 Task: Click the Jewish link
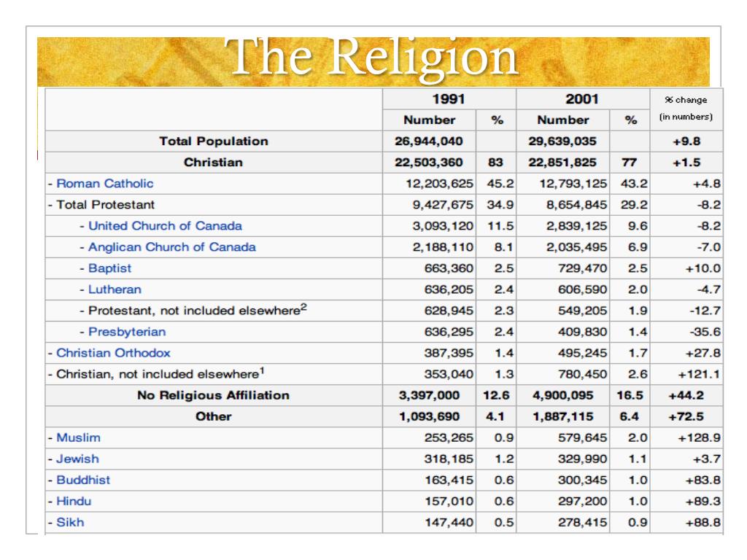77,459
